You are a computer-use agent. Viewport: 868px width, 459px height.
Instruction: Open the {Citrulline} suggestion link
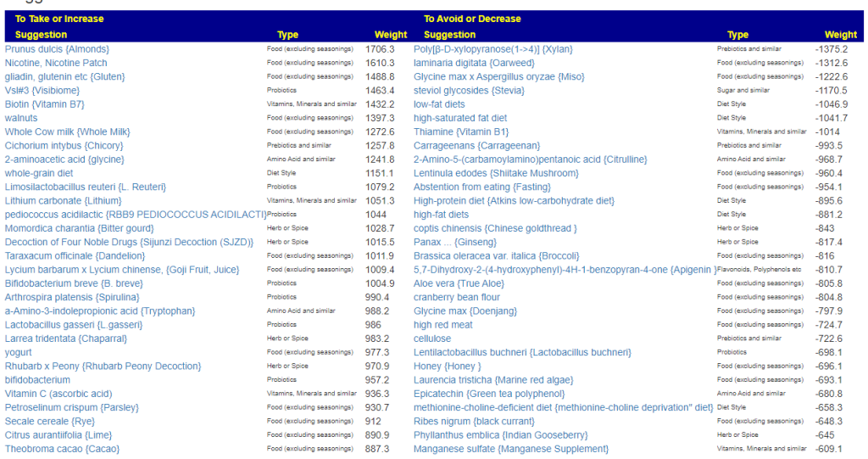531,160
